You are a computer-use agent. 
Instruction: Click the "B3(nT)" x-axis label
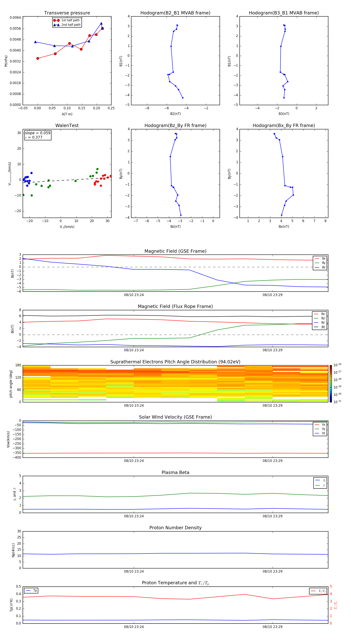click(x=284, y=114)
